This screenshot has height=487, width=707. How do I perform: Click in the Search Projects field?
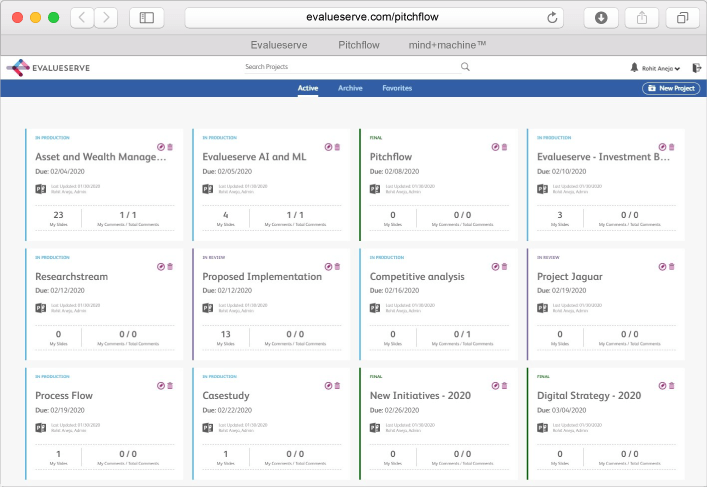[352, 67]
